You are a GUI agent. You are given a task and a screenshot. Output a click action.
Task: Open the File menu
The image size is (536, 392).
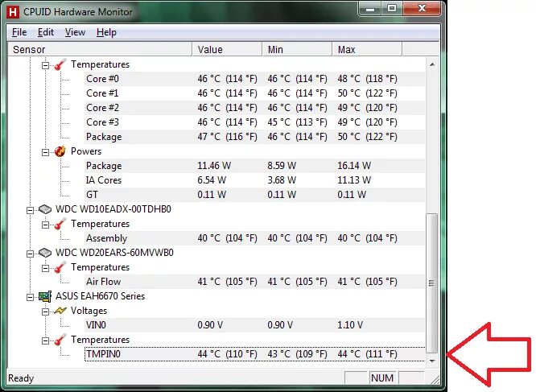click(x=19, y=32)
